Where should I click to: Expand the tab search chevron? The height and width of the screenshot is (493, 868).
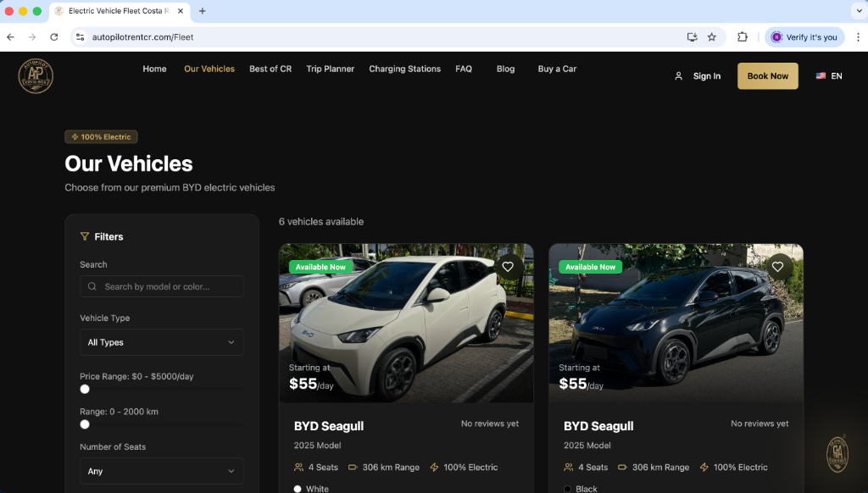[x=860, y=11]
